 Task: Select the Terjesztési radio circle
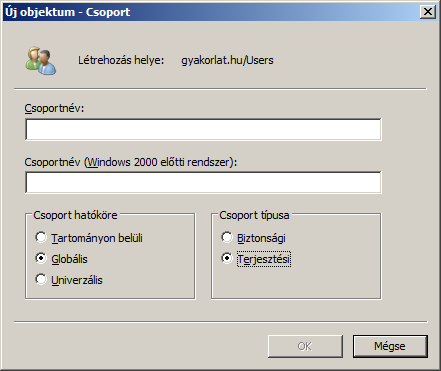pyautogui.click(x=227, y=258)
